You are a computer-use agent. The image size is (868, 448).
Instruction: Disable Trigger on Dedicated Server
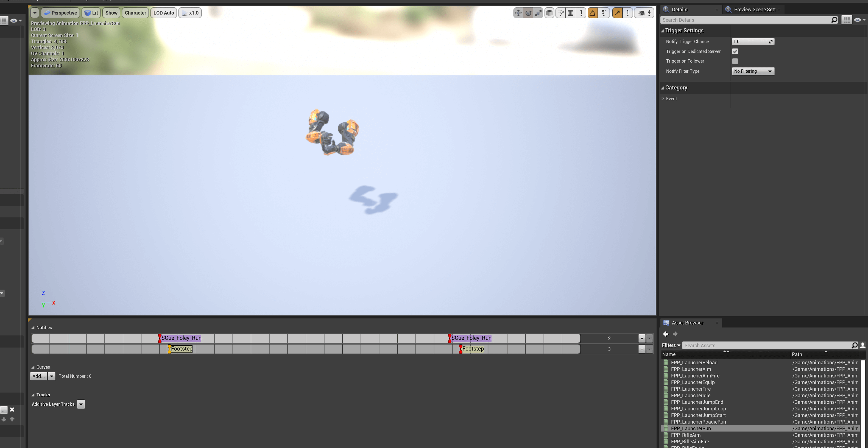pyautogui.click(x=735, y=51)
